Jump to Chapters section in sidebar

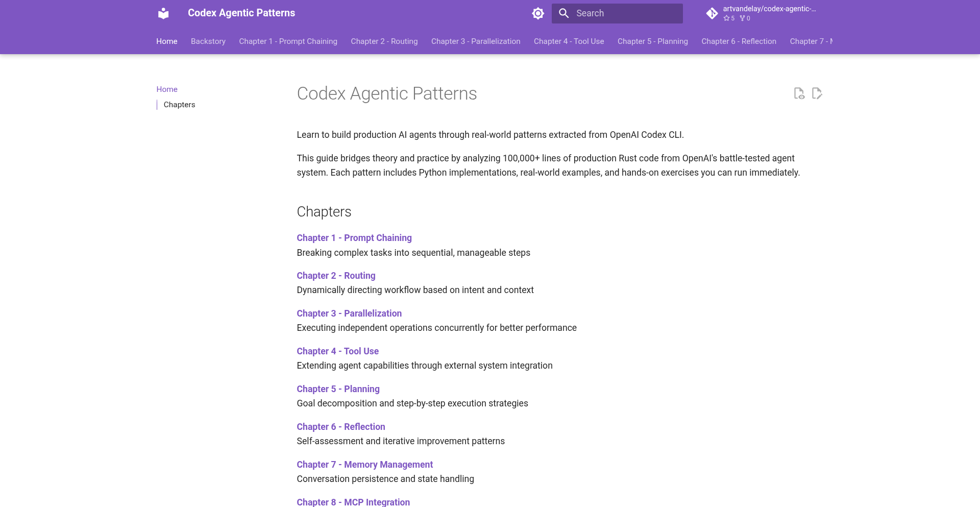tap(179, 105)
